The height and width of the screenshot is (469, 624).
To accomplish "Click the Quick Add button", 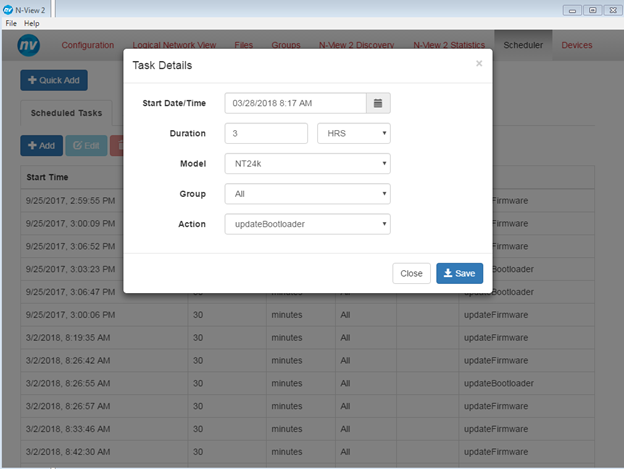I will 54,80.
